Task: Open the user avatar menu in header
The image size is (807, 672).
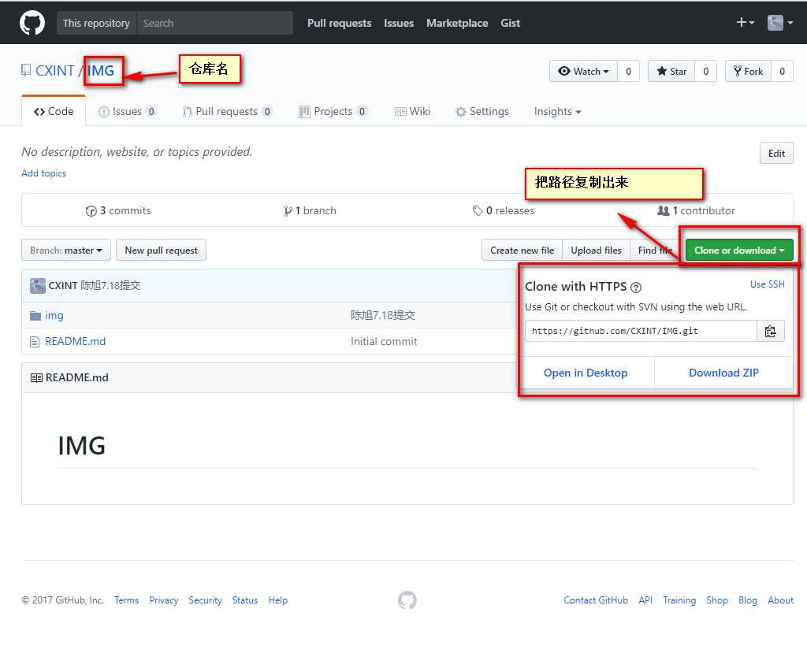Action: pyautogui.click(x=779, y=23)
